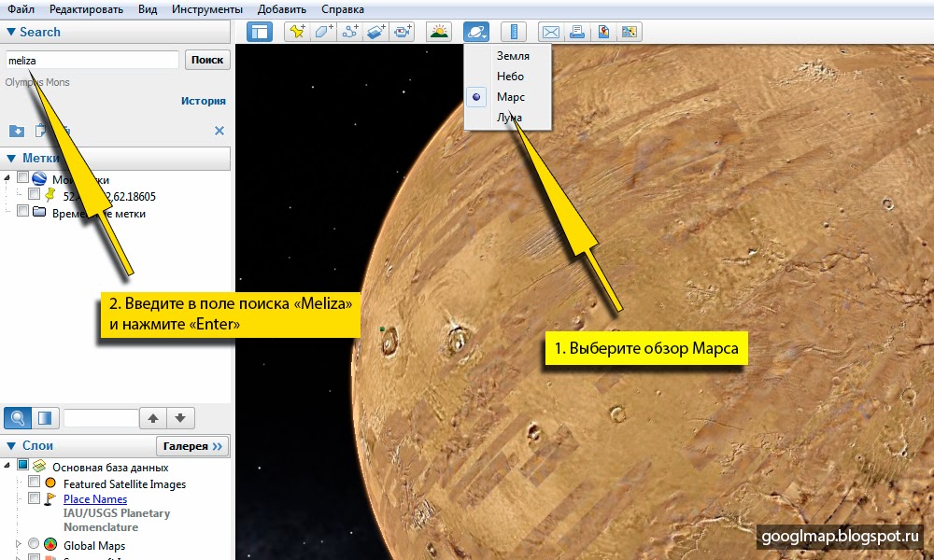Enable the Place Names checkbox
The width and height of the screenshot is (934, 560).
(x=34, y=497)
